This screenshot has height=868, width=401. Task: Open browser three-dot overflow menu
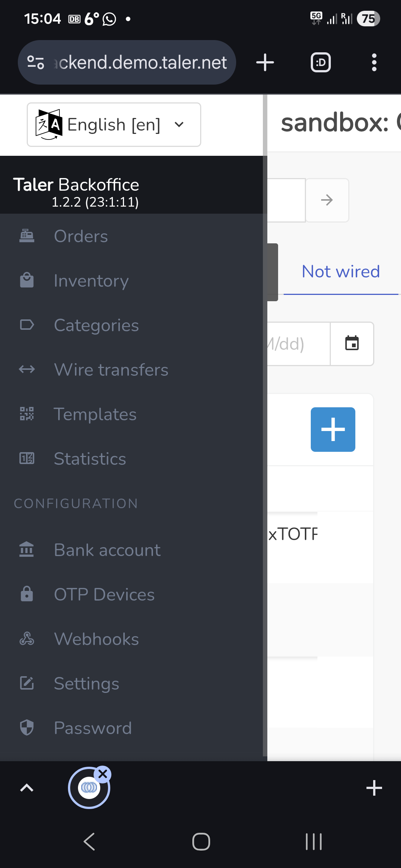click(x=374, y=62)
